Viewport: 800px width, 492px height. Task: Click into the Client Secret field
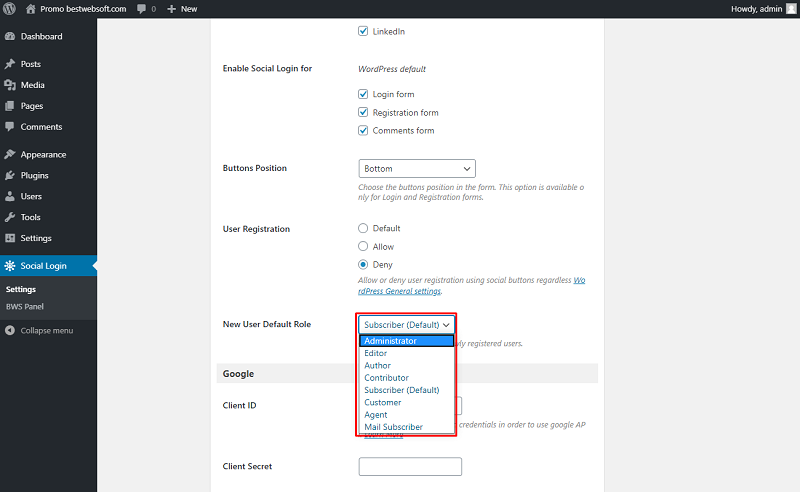410,466
